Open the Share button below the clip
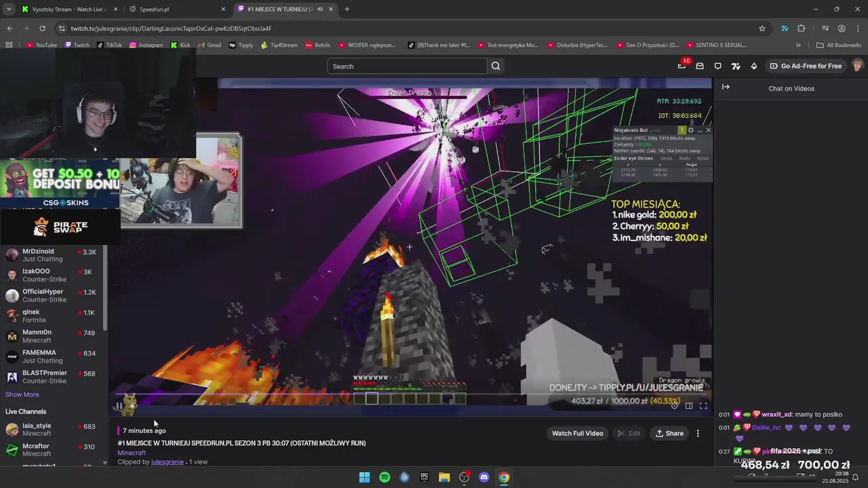 click(669, 433)
